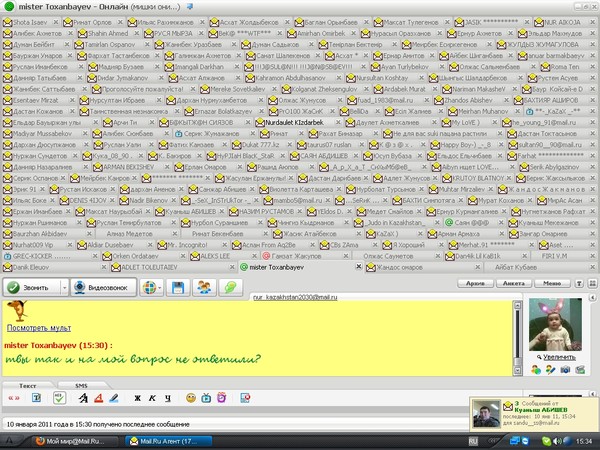The width and height of the screenshot is (600, 450).
Task: Click the 15:34 taskbar clock
Action: (x=584, y=441)
